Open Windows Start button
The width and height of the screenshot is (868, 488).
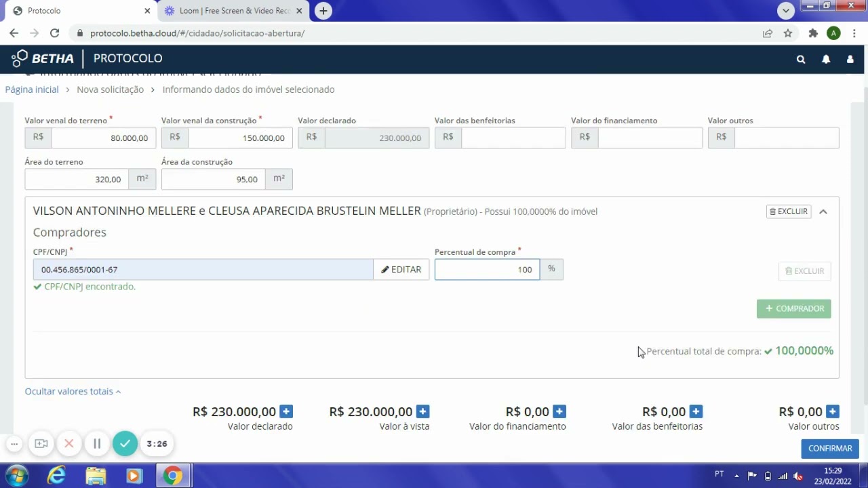pos(16,476)
